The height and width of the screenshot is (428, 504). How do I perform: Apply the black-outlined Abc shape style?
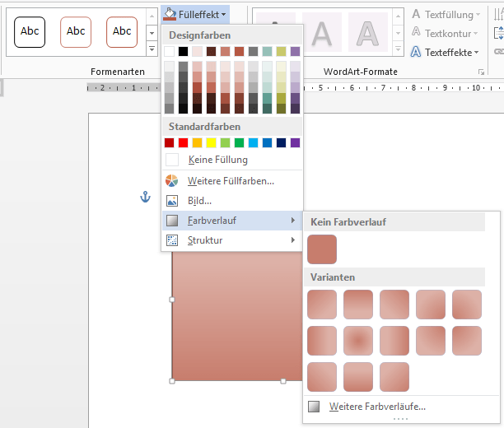coord(30,32)
